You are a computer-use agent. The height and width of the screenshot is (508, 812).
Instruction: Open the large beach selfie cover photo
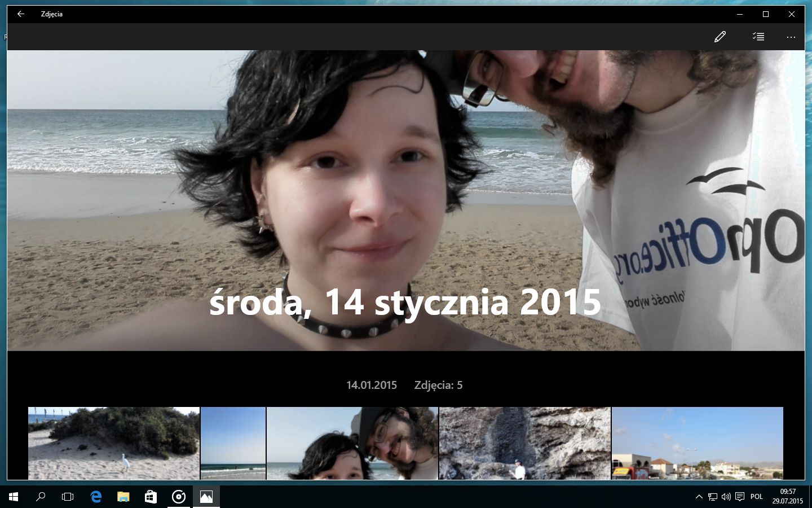[406, 200]
